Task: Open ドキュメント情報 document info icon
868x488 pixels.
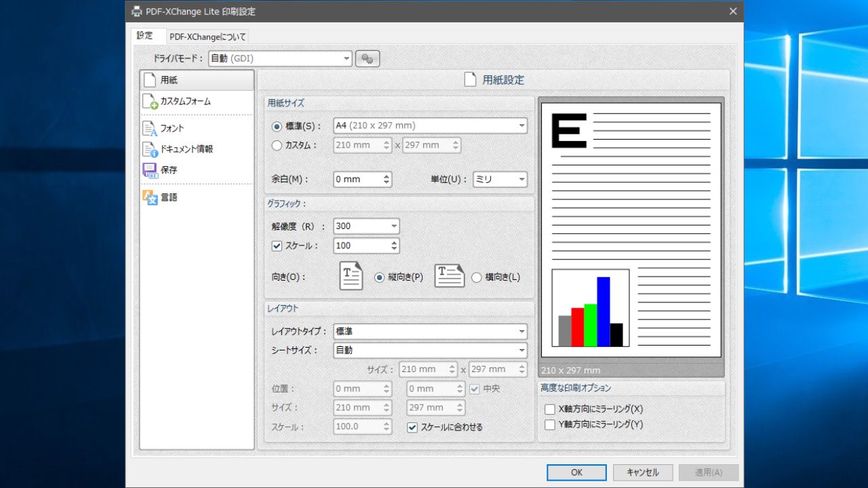Action: pos(150,149)
